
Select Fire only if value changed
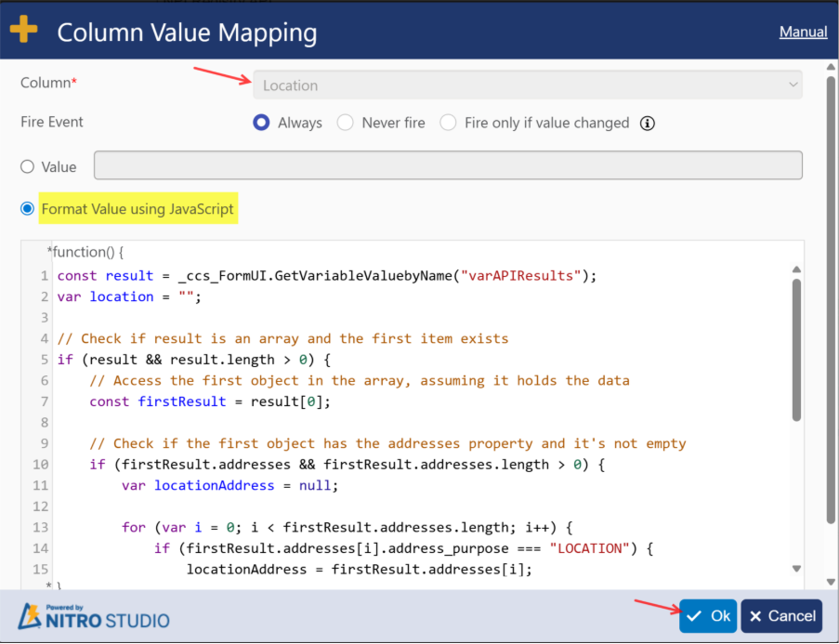[x=449, y=123]
